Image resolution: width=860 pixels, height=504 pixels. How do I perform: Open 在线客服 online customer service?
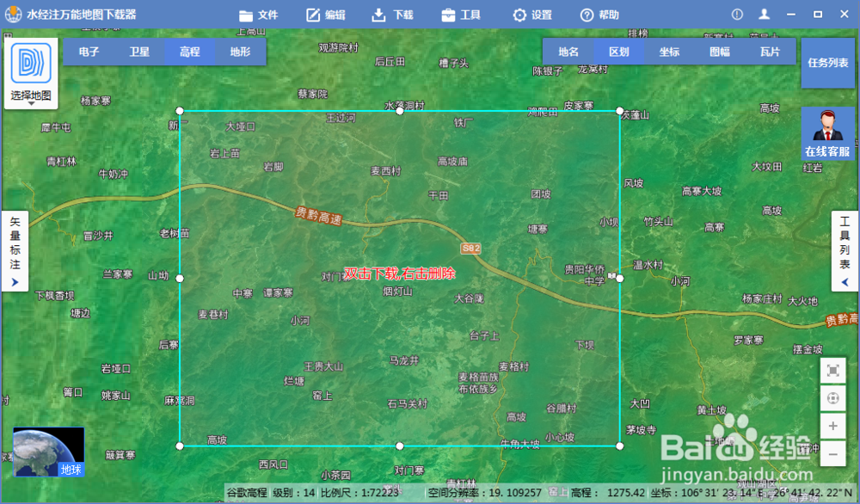pyautogui.click(x=827, y=134)
